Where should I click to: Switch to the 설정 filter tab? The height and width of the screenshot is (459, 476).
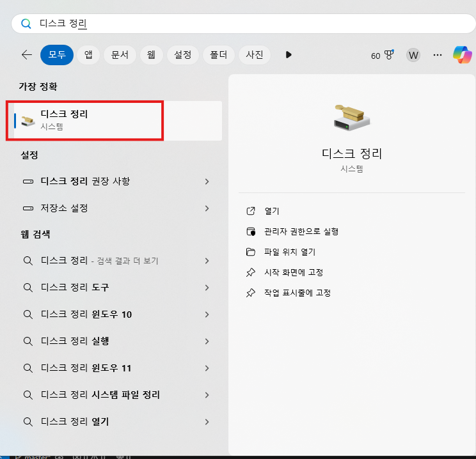click(183, 55)
